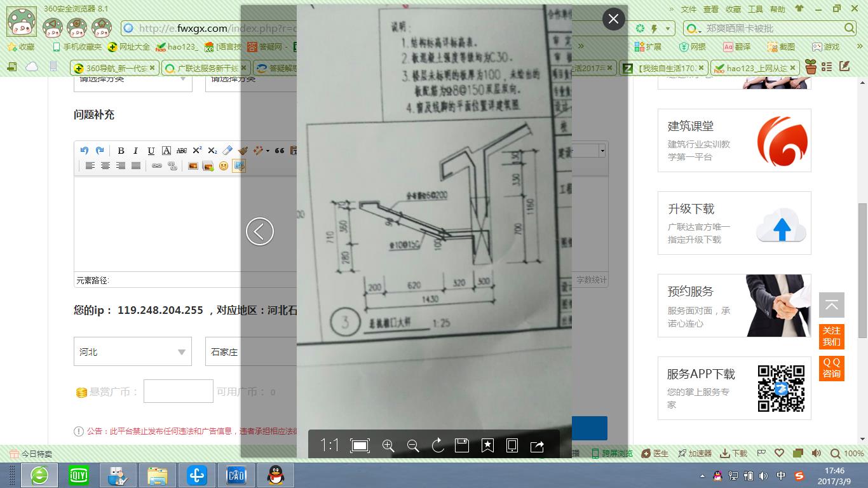
Task: Toggle italic formatting in editor
Action: (x=135, y=151)
